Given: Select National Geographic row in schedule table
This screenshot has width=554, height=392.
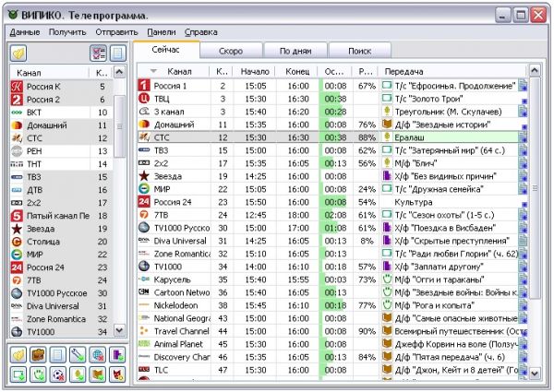Looking at the screenshot, I should (332, 318).
